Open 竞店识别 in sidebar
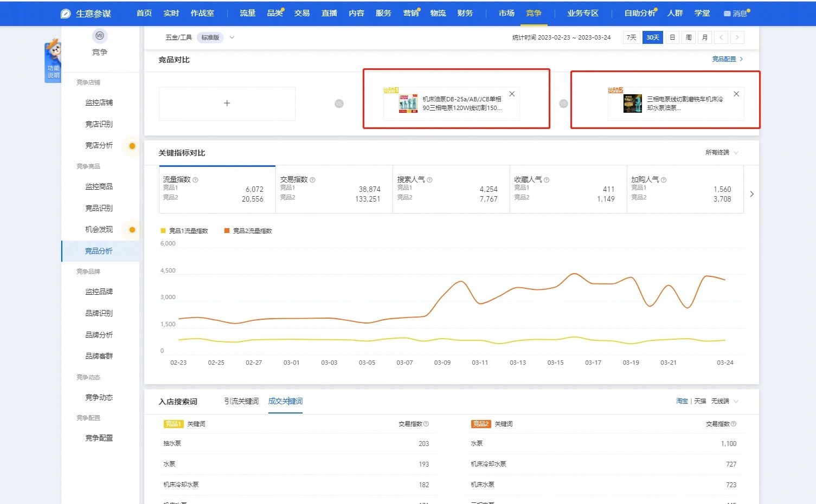The image size is (816, 504). (99, 124)
